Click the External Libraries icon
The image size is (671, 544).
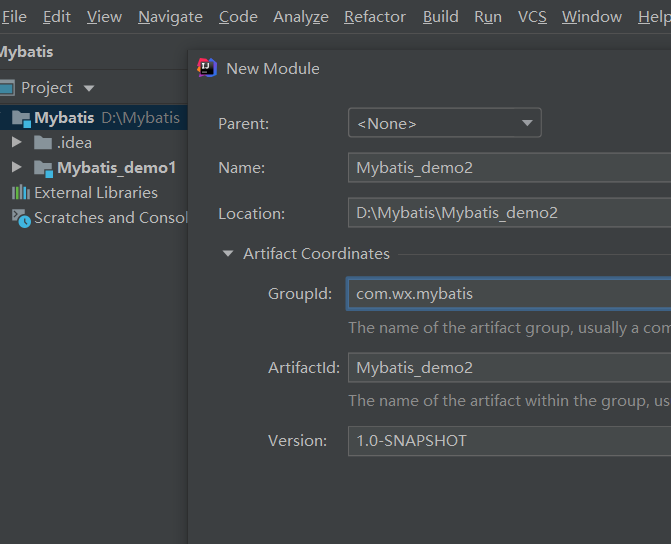[20, 193]
